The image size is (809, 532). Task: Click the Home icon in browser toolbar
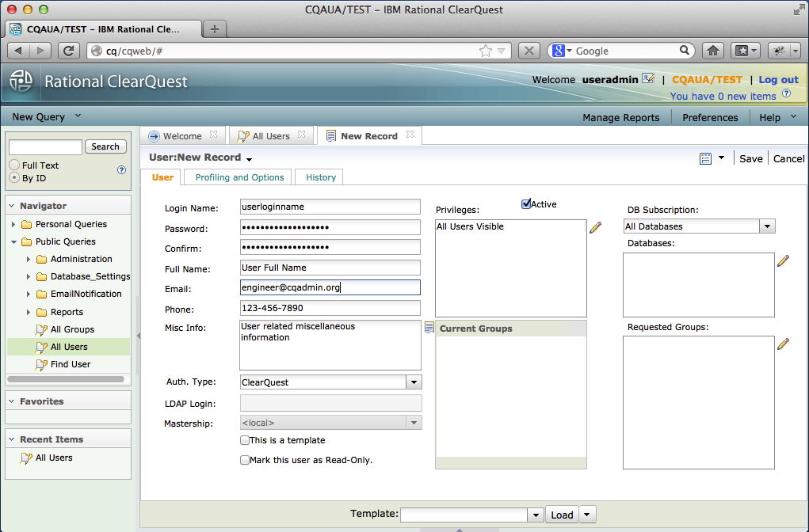[x=713, y=51]
